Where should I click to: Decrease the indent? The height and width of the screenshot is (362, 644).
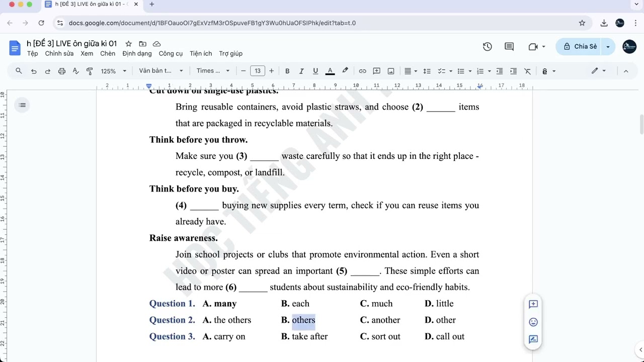(x=500, y=71)
